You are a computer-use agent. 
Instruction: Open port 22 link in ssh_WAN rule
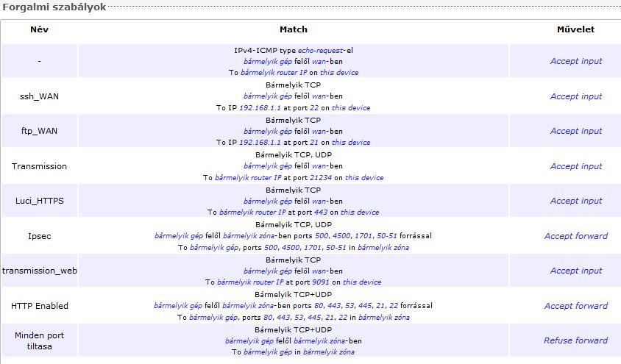coord(314,107)
